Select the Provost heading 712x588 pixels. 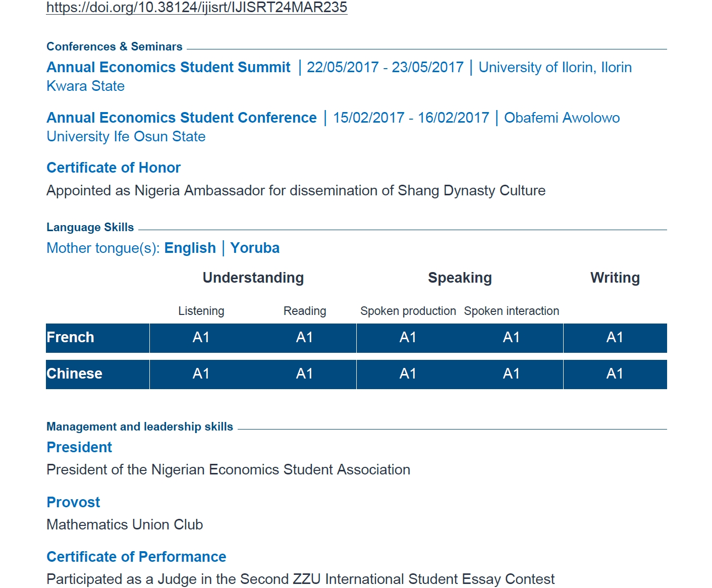[x=73, y=502]
